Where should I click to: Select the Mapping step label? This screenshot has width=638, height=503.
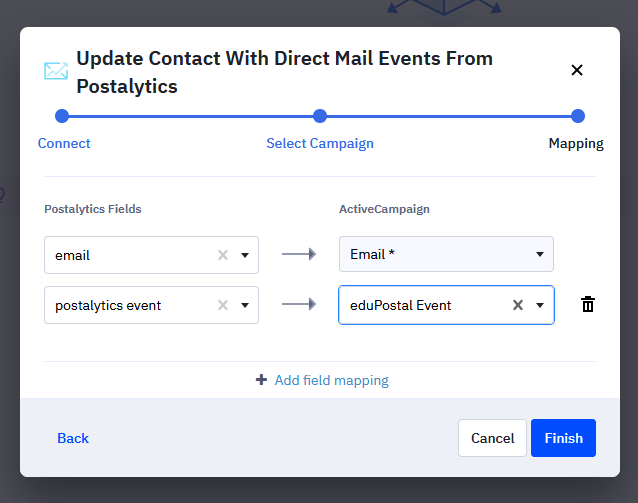tap(576, 143)
